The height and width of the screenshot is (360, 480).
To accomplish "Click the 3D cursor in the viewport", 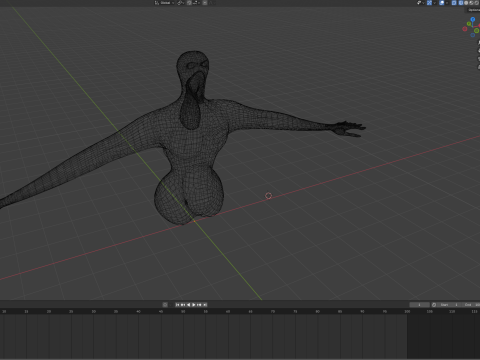I will coord(268,196).
